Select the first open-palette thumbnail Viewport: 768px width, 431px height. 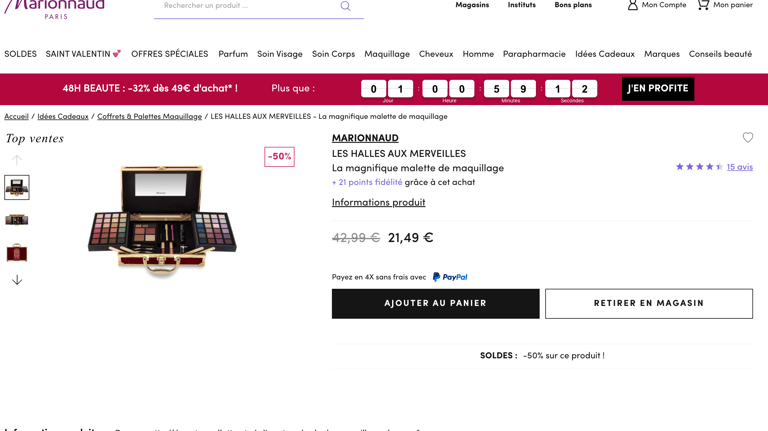click(x=17, y=187)
